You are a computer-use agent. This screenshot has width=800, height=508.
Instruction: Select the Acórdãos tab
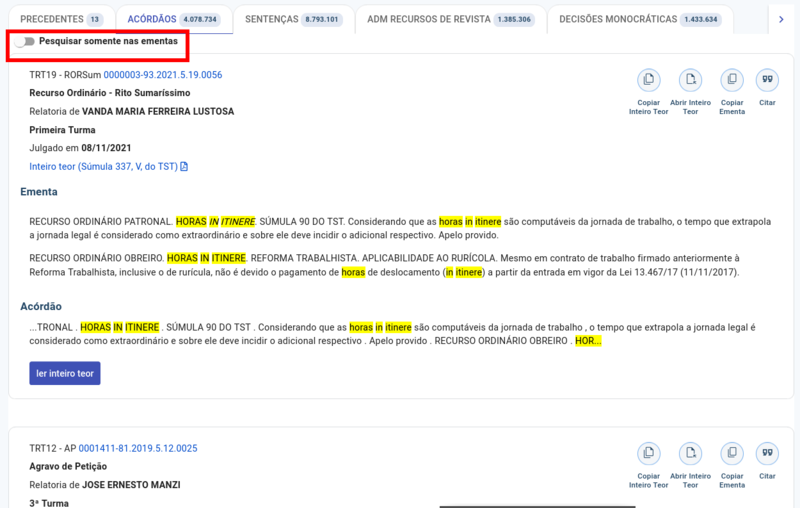[x=173, y=19]
